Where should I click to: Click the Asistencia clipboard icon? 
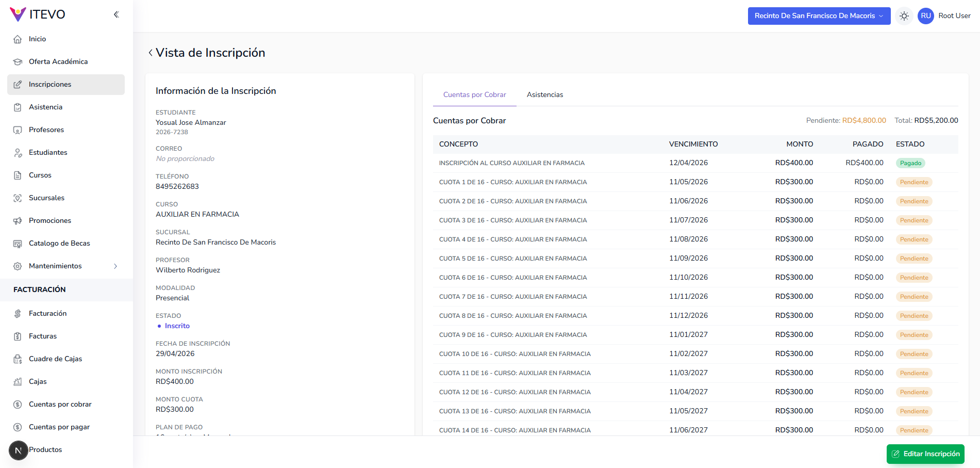coord(18,107)
